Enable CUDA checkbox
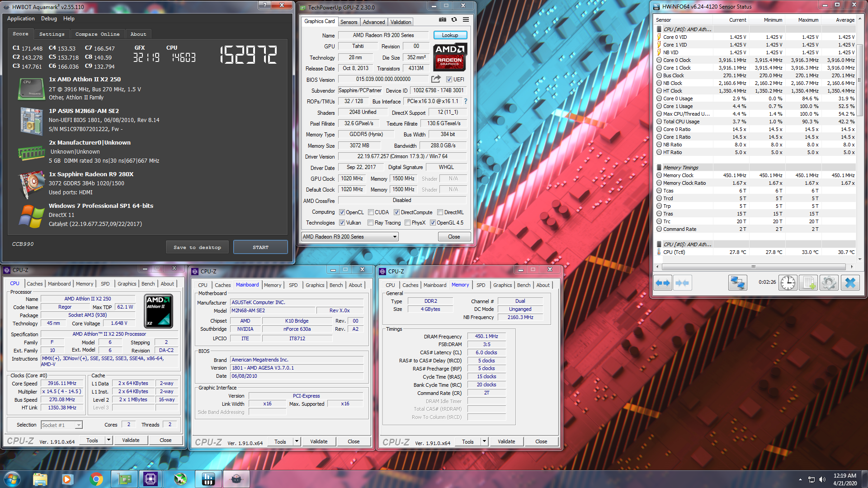The width and height of the screenshot is (868, 488). [371, 212]
